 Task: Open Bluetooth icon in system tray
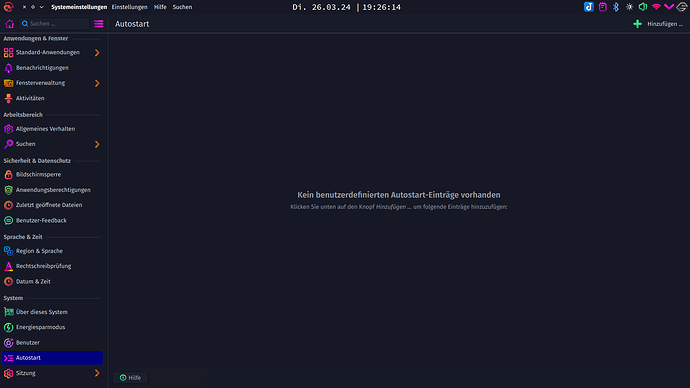click(616, 7)
